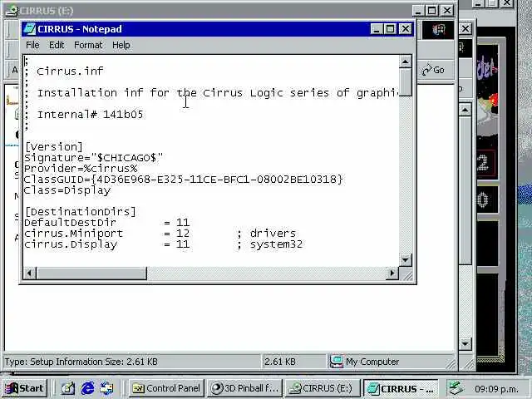Click Notepad horizontal scrollbar right arrow

392,273
